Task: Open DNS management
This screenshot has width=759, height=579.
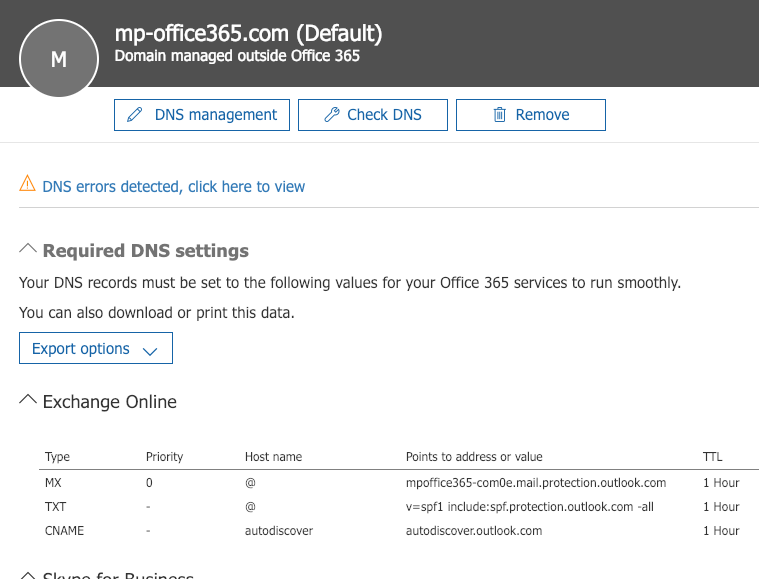Action: coord(202,115)
